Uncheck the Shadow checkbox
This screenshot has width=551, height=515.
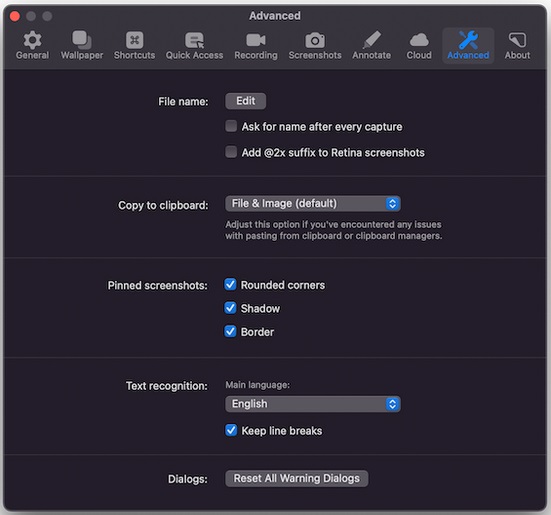[x=230, y=308]
